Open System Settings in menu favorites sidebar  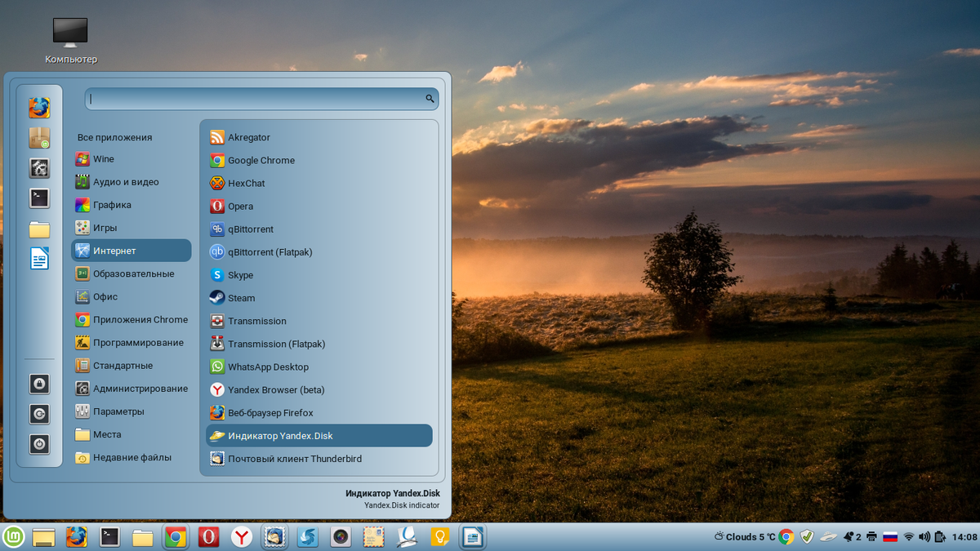pyautogui.click(x=39, y=167)
